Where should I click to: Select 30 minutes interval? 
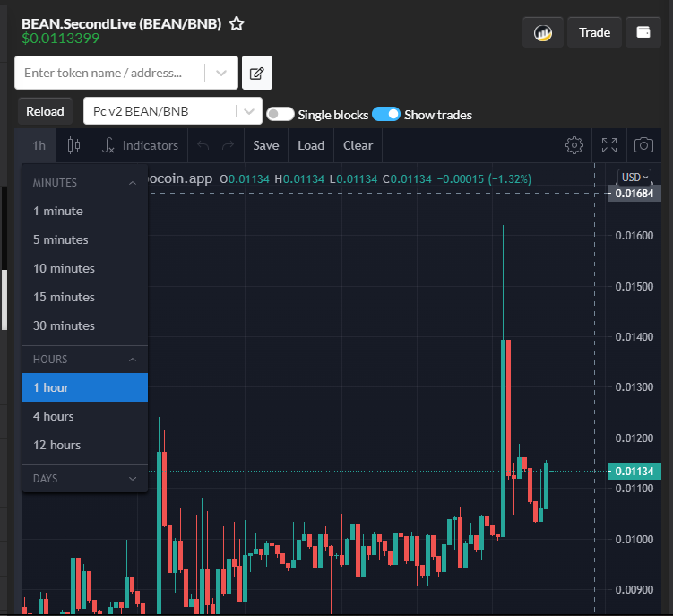coord(85,326)
